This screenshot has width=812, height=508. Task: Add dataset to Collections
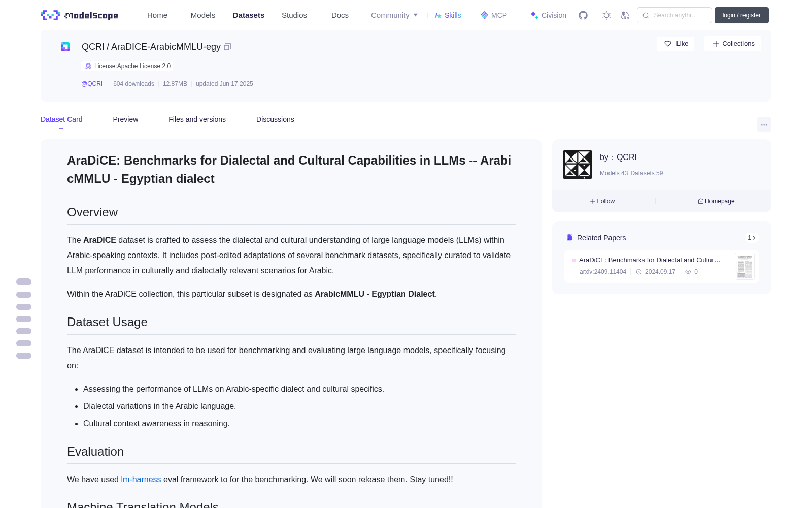click(x=733, y=44)
